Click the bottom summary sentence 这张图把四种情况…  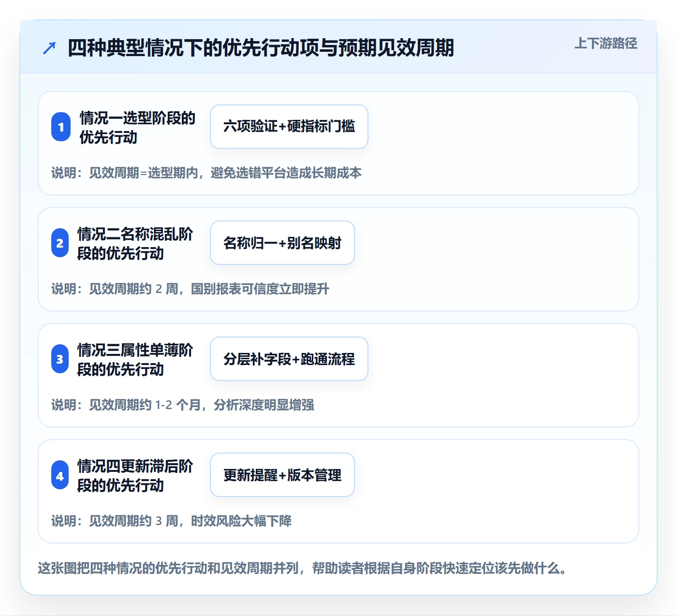[x=302, y=568]
